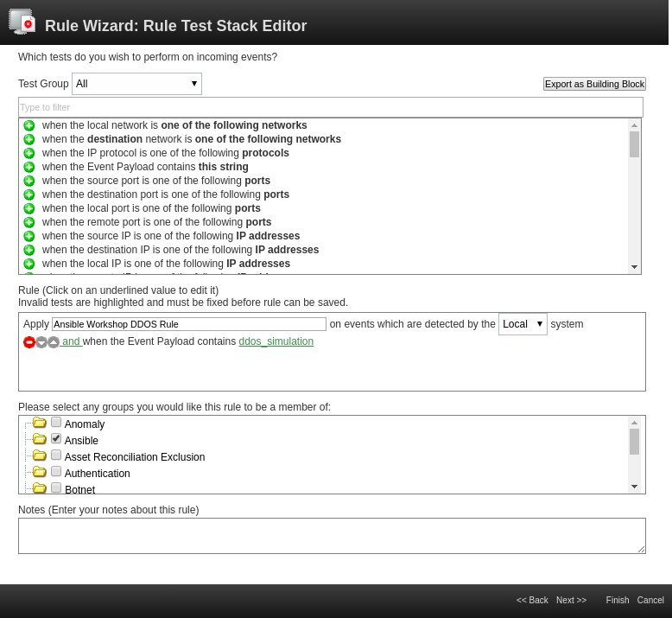Viewport: 672px width, 618px height.
Task: Check the Anomaly group checkbox
Action: pyautogui.click(x=56, y=422)
